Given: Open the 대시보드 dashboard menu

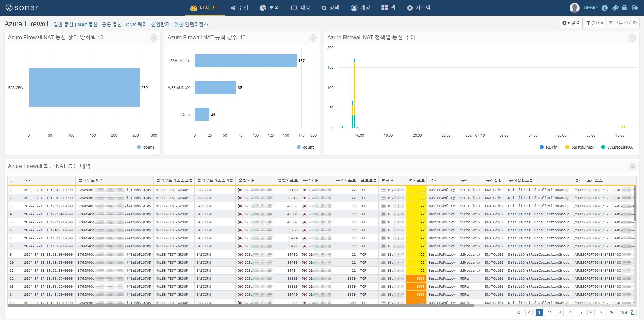Looking at the screenshot, I should tap(205, 8).
